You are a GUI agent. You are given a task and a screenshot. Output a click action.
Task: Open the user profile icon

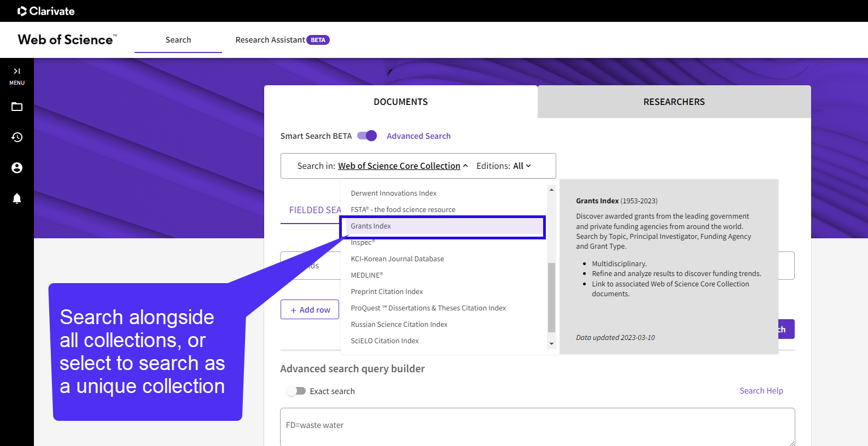[x=17, y=168]
